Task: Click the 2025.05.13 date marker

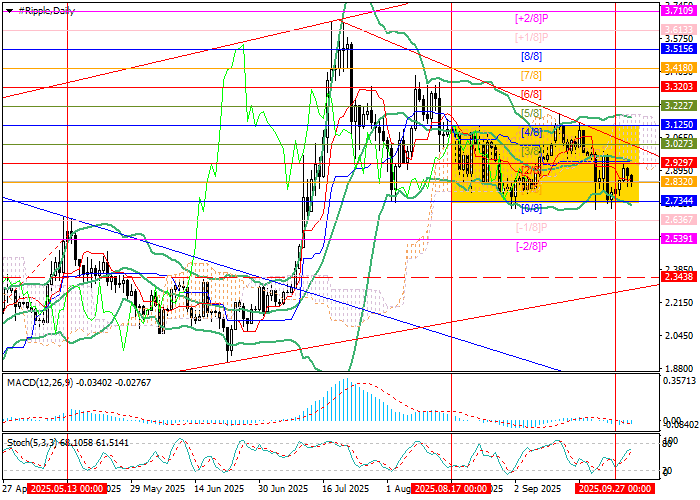Action: 64,490
